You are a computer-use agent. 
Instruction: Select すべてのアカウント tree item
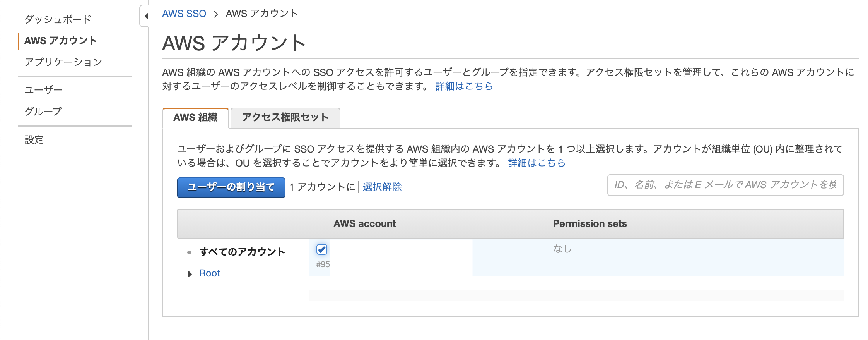[x=242, y=252]
